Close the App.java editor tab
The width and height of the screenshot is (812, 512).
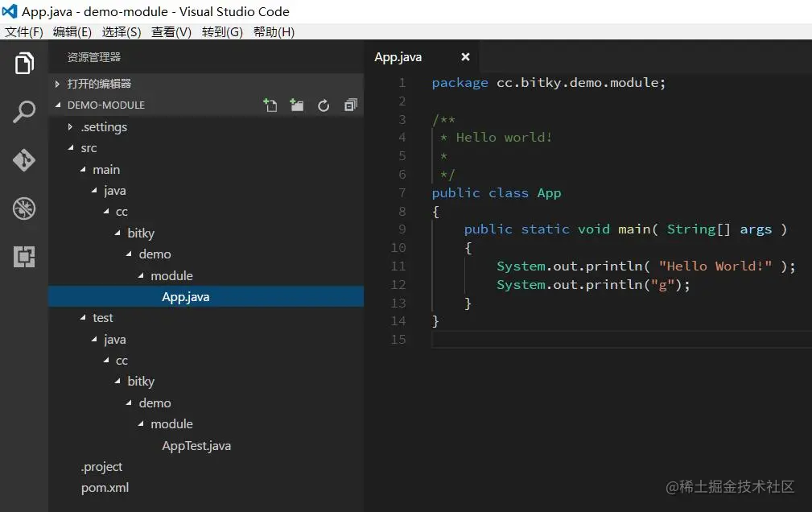[466, 57]
